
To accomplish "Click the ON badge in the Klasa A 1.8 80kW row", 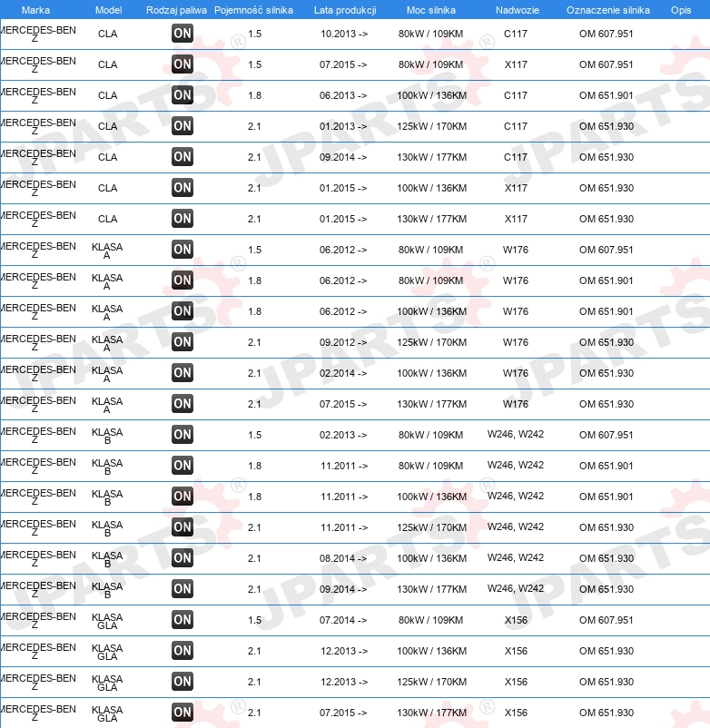I will (x=182, y=280).
